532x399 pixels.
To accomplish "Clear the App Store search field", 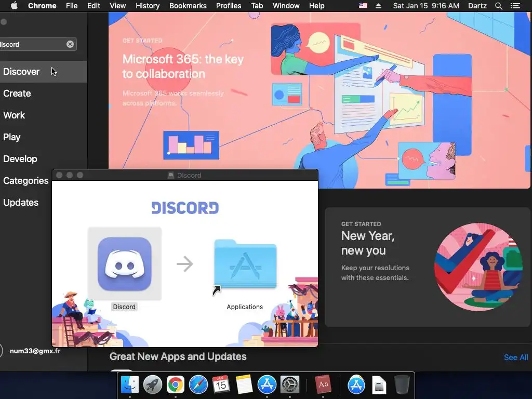I will point(70,44).
